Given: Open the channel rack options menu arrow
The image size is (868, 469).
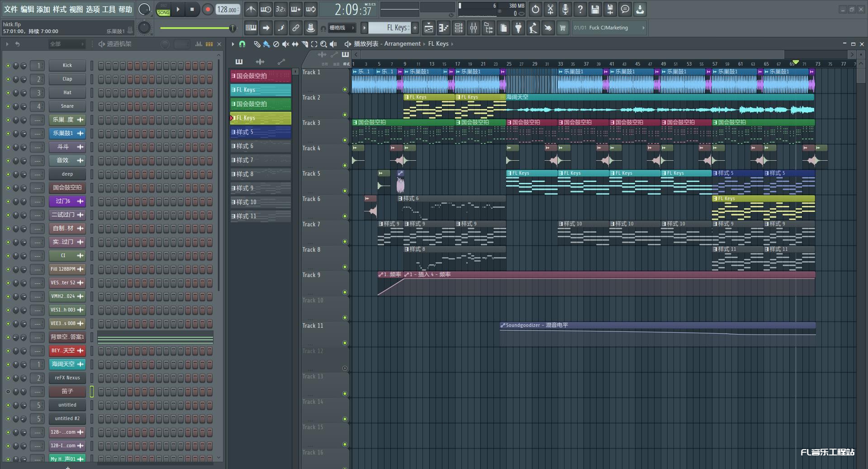Looking at the screenshot, I should 7,44.
